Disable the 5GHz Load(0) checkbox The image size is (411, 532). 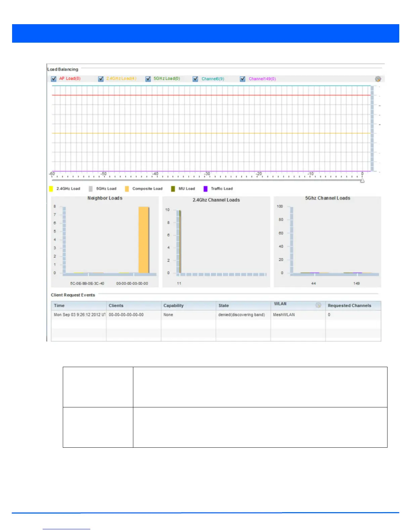[x=148, y=79]
